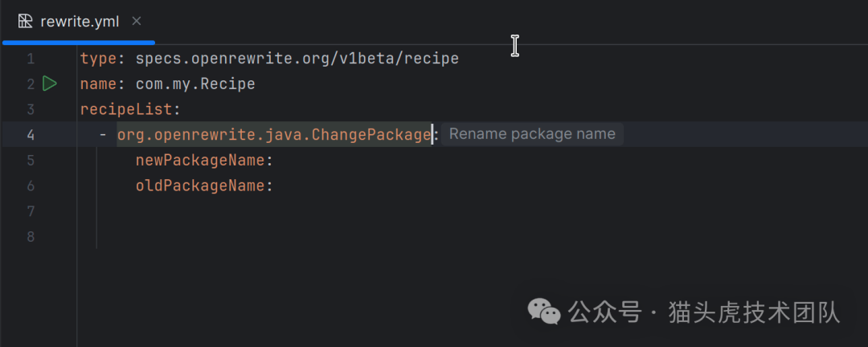Click the run recipe gutter icon
This screenshot has width=868, height=347.
click(50, 84)
